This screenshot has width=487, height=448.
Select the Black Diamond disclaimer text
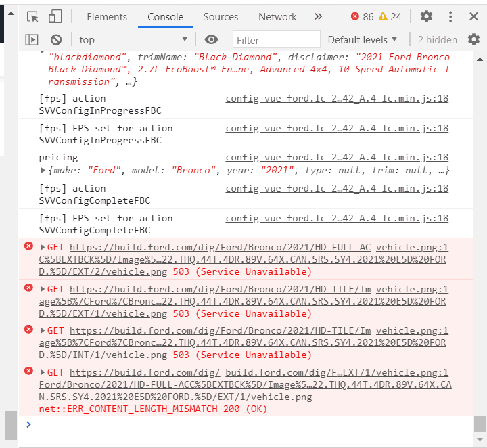click(248, 69)
